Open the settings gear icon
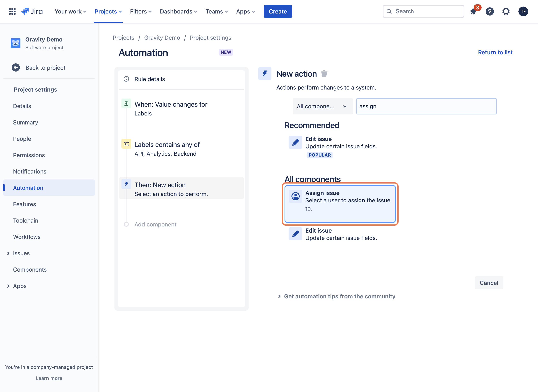Viewport: 538px width, 392px height. pyautogui.click(x=506, y=11)
